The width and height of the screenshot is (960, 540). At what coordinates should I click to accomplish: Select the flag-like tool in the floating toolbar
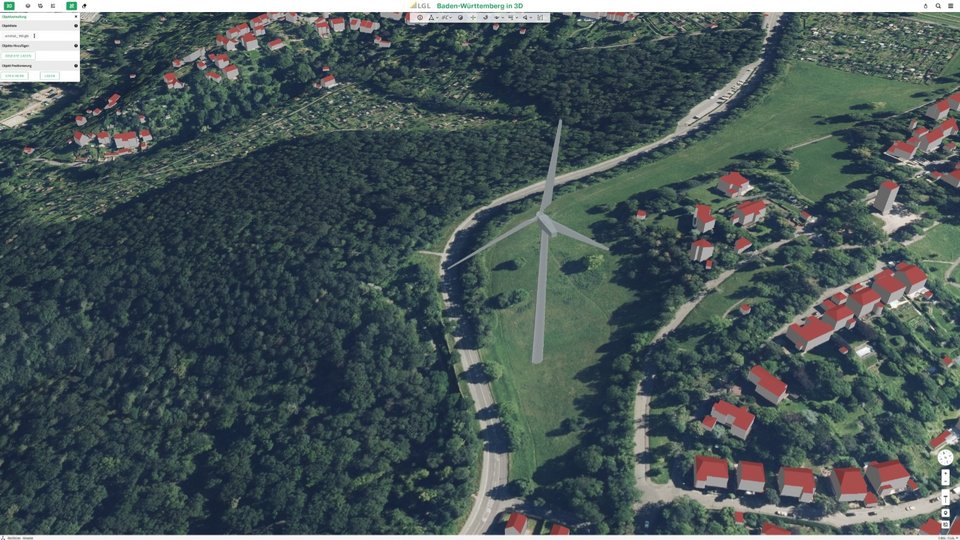(511, 18)
